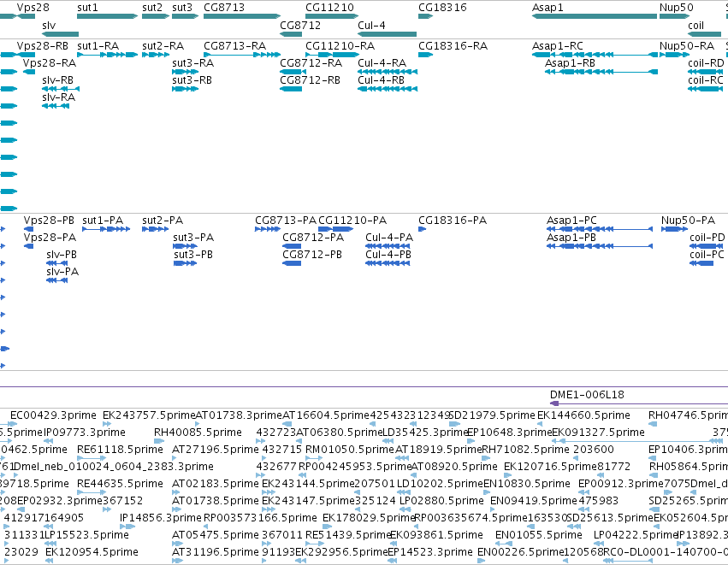Image resolution: width=728 pixels, height=565 pixels.
Task: Open the sut1-PA protein label
Action: click(x=103, y=221)
